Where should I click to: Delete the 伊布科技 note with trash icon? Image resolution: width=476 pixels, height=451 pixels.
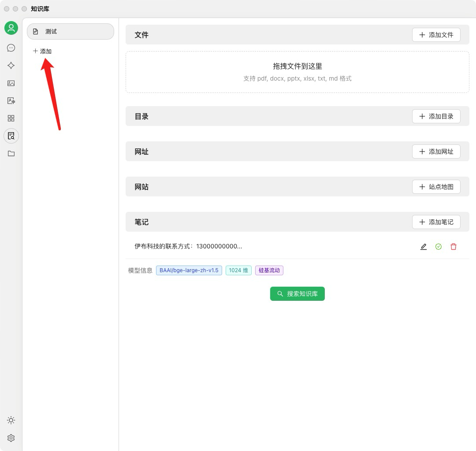pos(454,247)
